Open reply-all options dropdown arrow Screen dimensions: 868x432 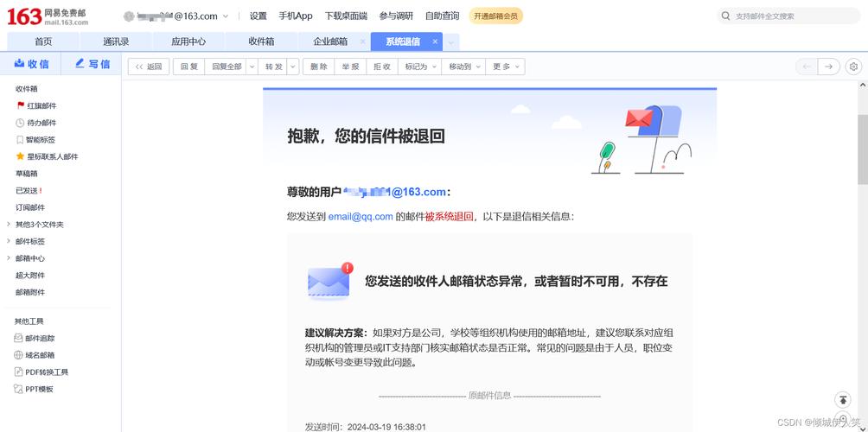tap(252, 67)
